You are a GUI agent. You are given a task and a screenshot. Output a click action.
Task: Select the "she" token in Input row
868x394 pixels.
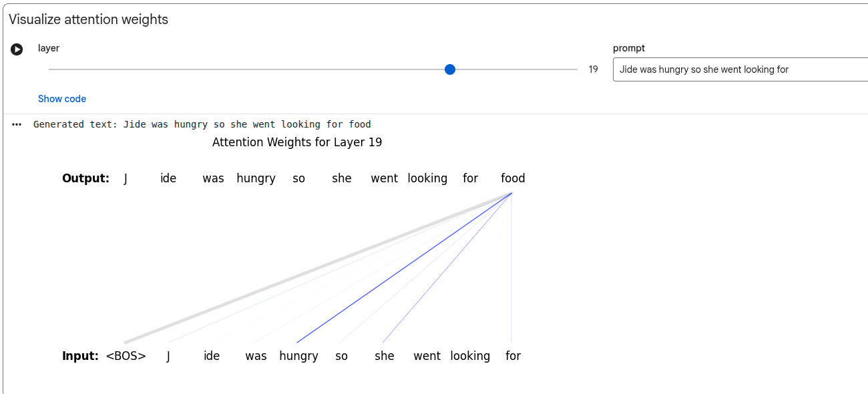pos(384,356)
